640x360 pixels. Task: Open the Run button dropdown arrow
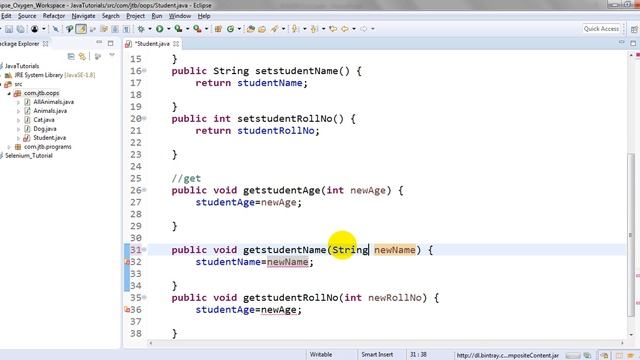point(168,29)
